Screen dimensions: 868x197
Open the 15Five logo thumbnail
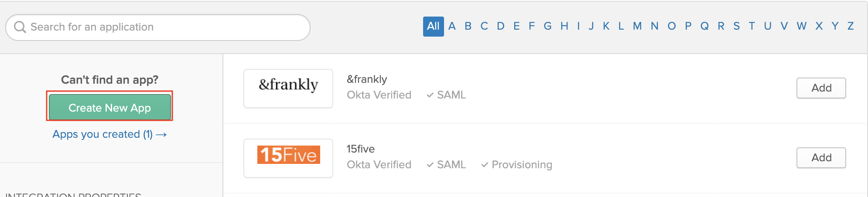coord(288,158)
